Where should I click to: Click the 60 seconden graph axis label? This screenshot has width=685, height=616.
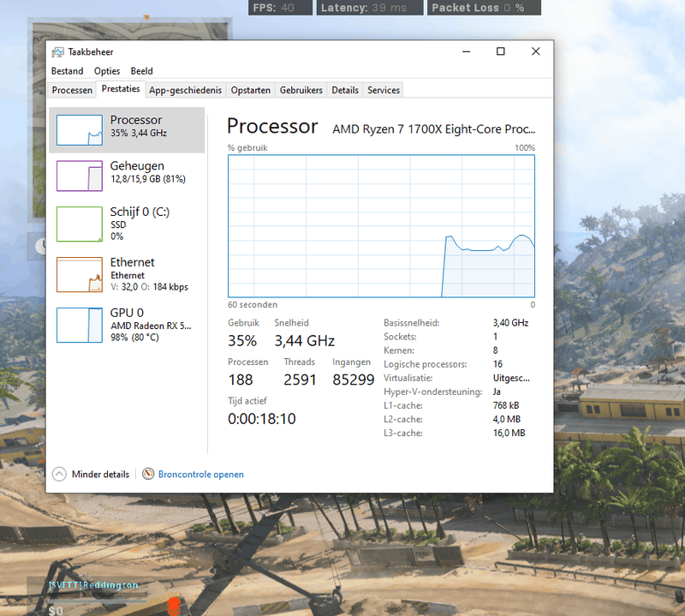point(253,305)
